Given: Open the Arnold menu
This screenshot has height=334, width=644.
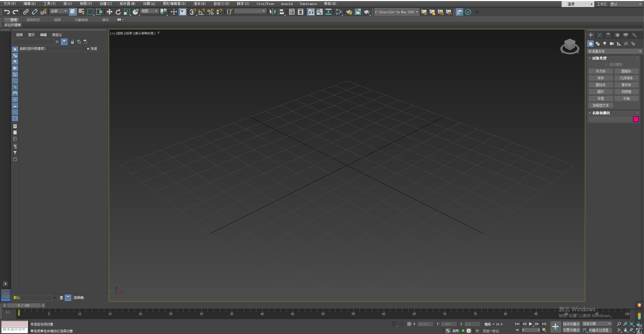Looking at the screenshot, I should tap(287, 4).
